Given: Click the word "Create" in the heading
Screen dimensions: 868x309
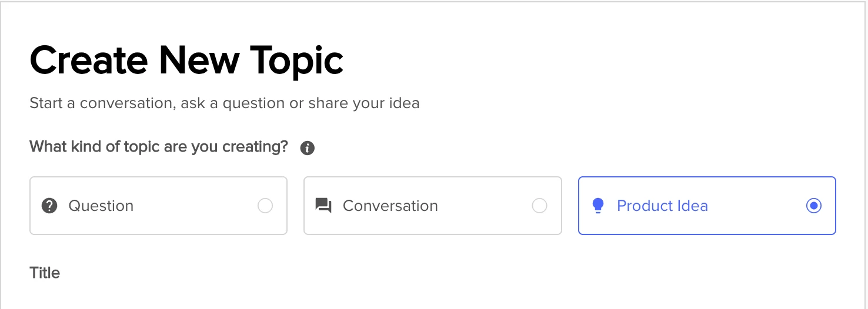Looking at the screenshot, I should click(88, 61).
